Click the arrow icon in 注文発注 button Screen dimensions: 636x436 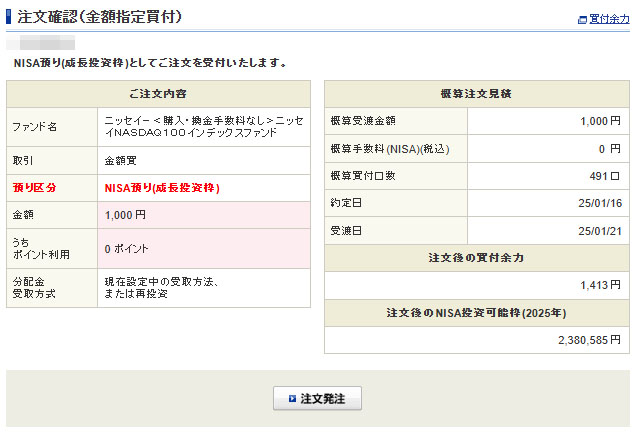coord(292,398)
